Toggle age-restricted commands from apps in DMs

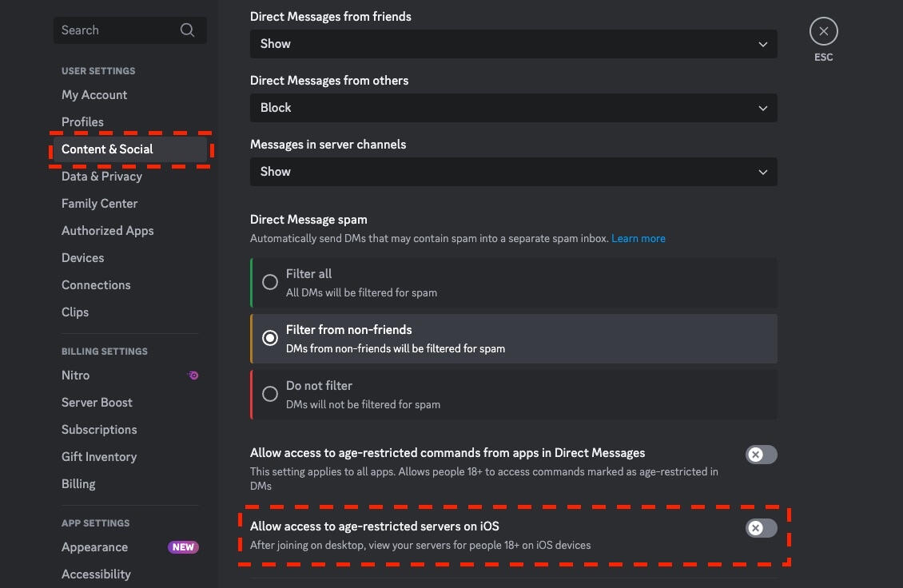[761, 454]
